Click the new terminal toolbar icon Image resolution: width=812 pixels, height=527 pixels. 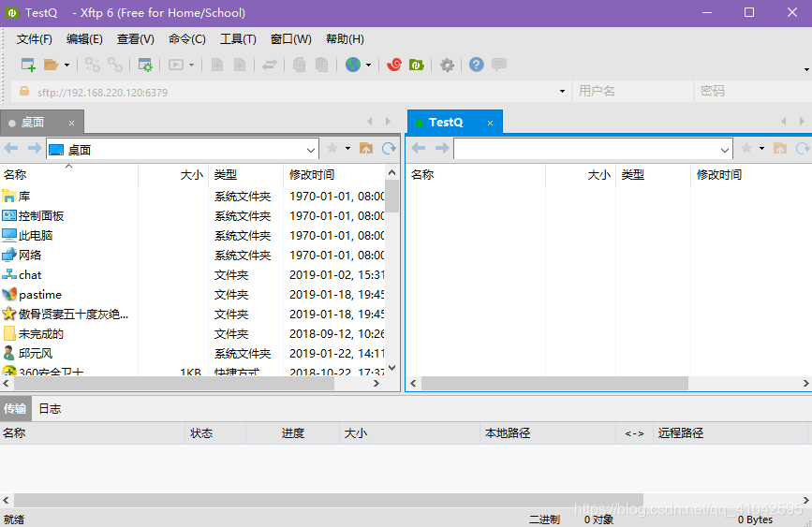click(176, 65)
